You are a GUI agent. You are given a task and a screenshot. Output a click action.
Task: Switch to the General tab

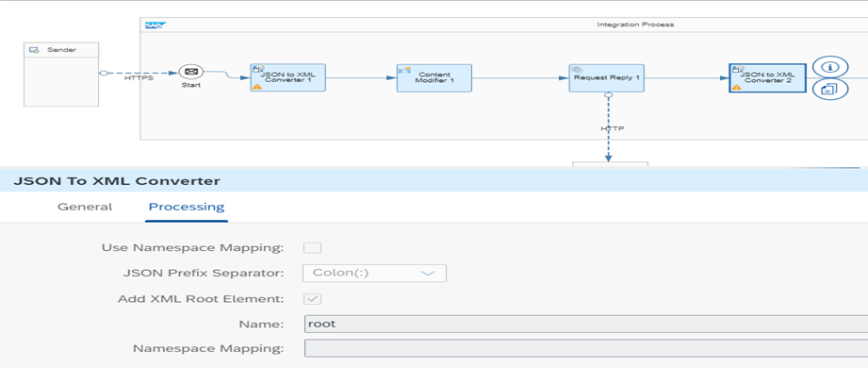coord(85,207)
